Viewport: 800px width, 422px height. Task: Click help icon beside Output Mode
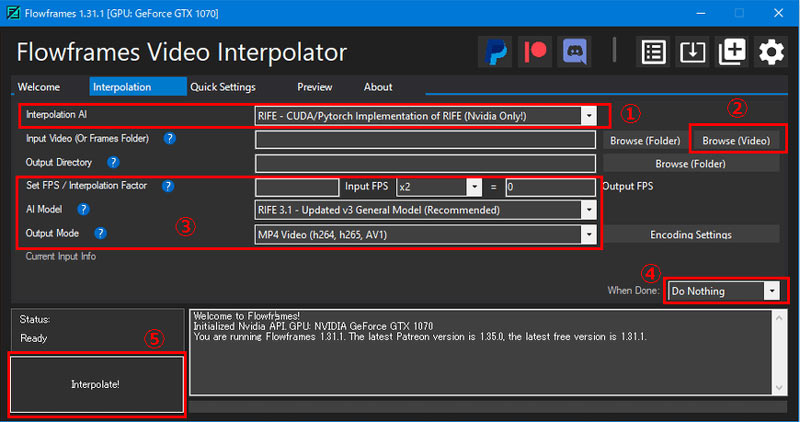click(101, 233)
